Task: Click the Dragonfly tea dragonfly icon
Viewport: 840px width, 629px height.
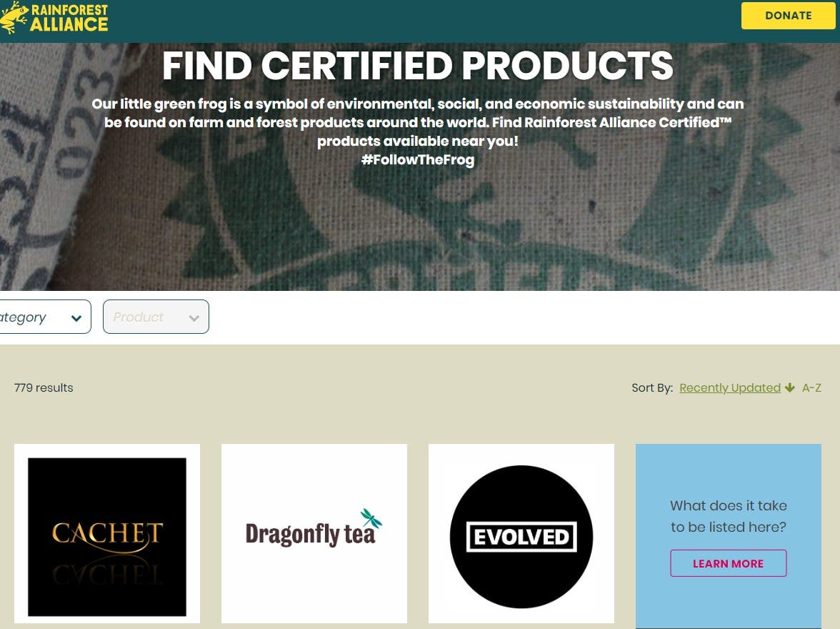Action: click(x=371, y=518)
